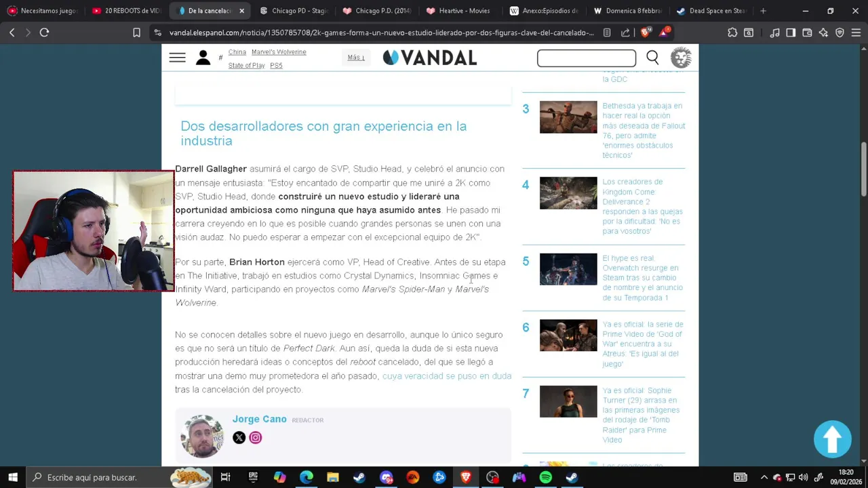Bookmark this page icon
Screen dimensions: 868x488
tap(136, 33)
